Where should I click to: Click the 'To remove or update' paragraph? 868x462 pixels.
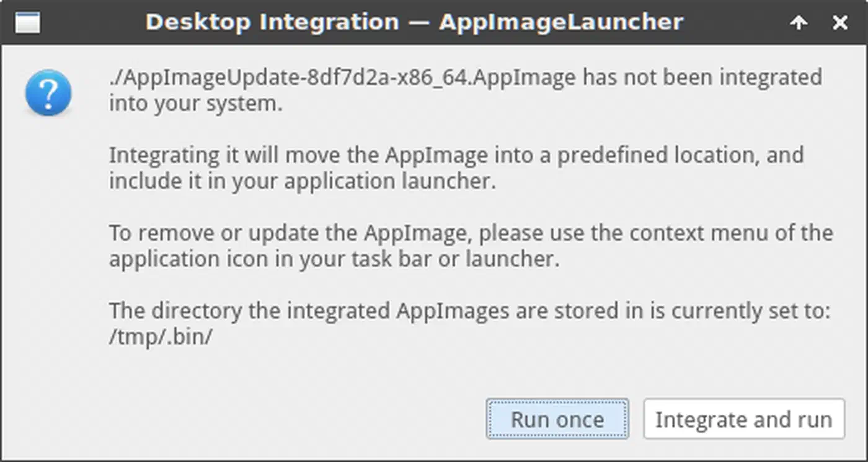point(471,246)
